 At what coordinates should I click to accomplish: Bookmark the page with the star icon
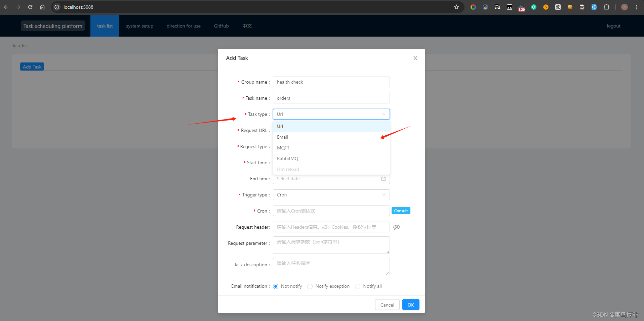pyautogui.click(x=456, y=7)
